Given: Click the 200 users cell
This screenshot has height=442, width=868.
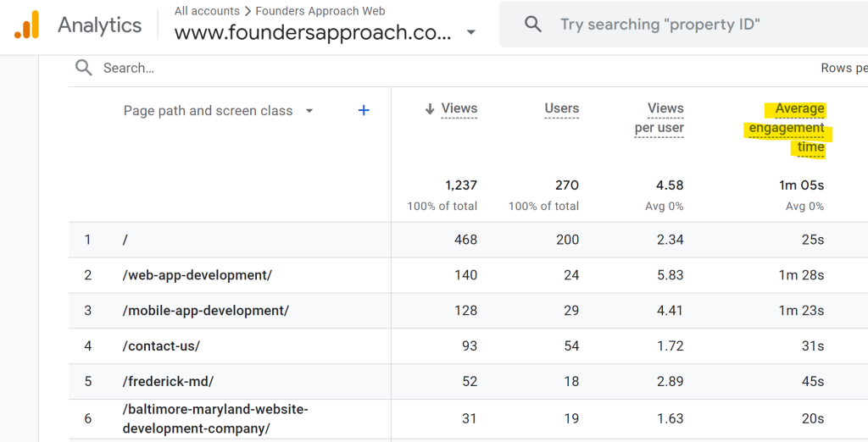Looking at the screenshot, I should click(x=567, y=240).
